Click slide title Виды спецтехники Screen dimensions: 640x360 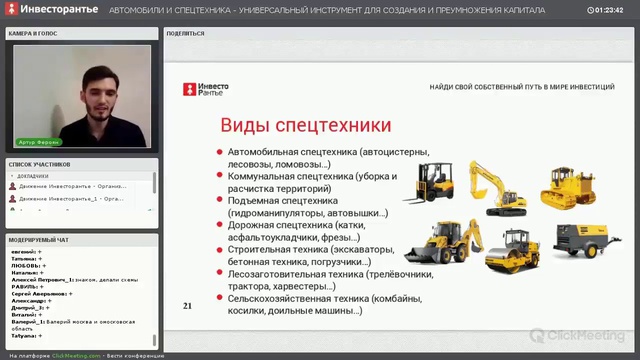pyautogui.click(x=306, y=125)
